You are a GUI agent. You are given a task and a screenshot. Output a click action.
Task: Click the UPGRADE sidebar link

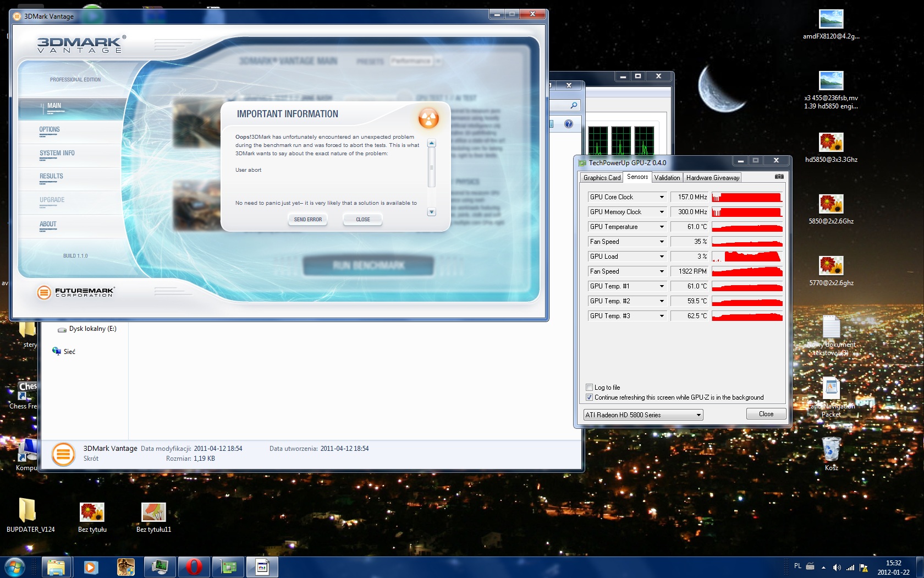click(x=52, y=200)
